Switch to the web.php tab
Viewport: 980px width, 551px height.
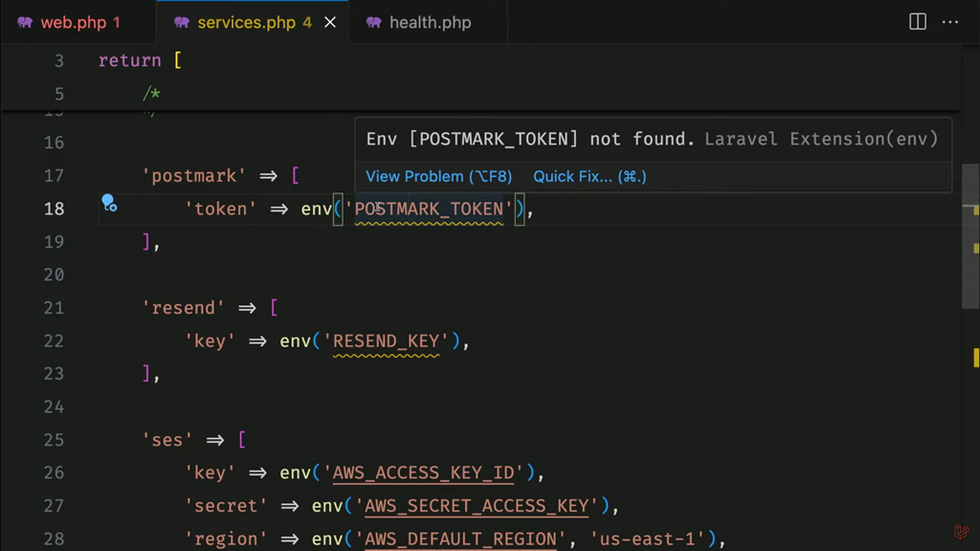point(73,22)
